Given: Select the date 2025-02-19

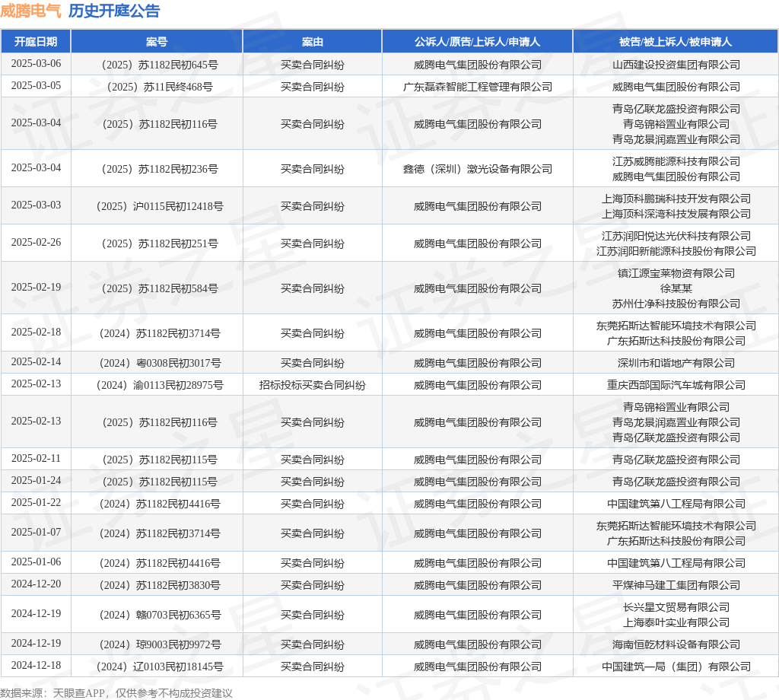Looking at the screenshot, I should (37, 287).
